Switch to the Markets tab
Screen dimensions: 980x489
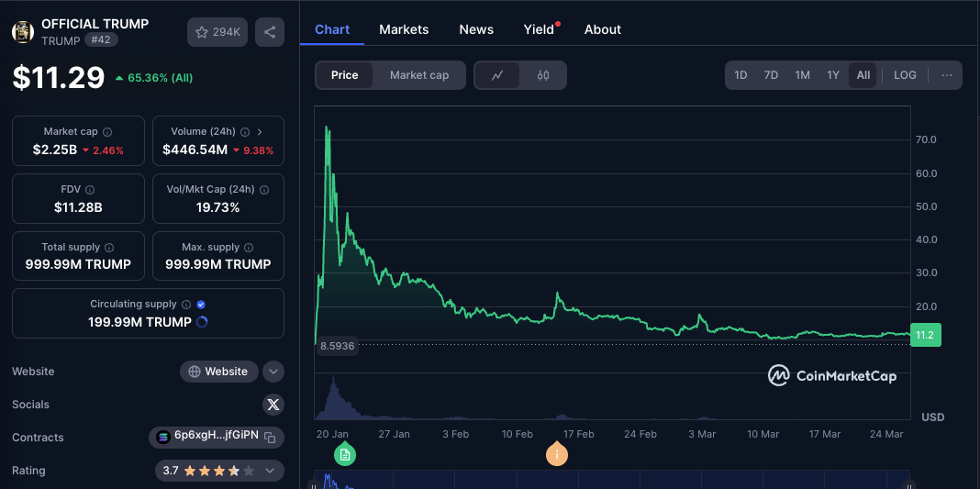[404, 29]
